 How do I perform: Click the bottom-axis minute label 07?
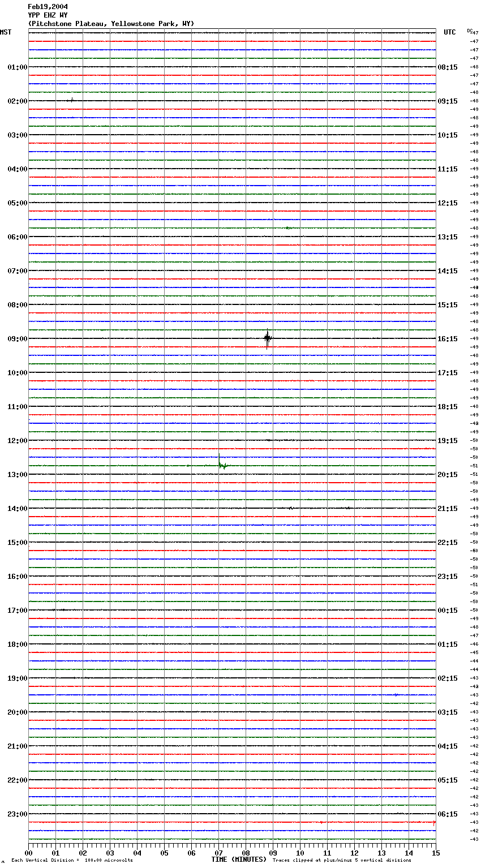tap(218, 853)
